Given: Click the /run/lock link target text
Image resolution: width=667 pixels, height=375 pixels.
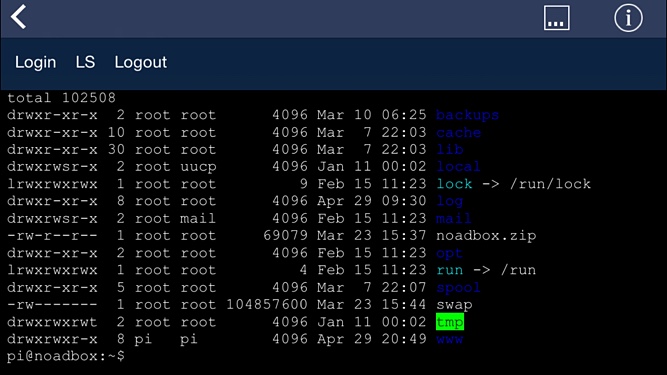Looking at the screenshot, I should tap(550, 184).
